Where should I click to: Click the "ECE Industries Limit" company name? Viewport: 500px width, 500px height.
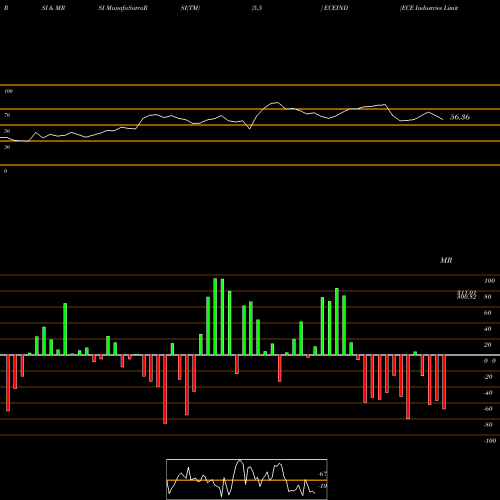(429, 8)
